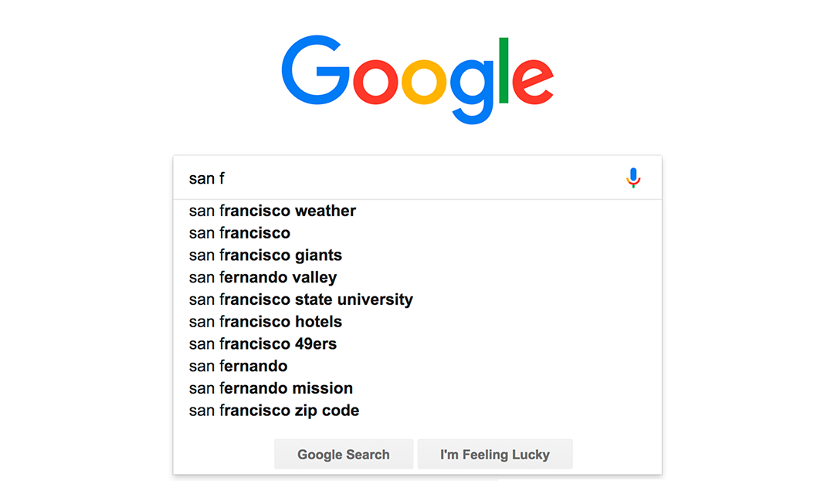Click the blue lowercase g in logo

pos(471,86)
